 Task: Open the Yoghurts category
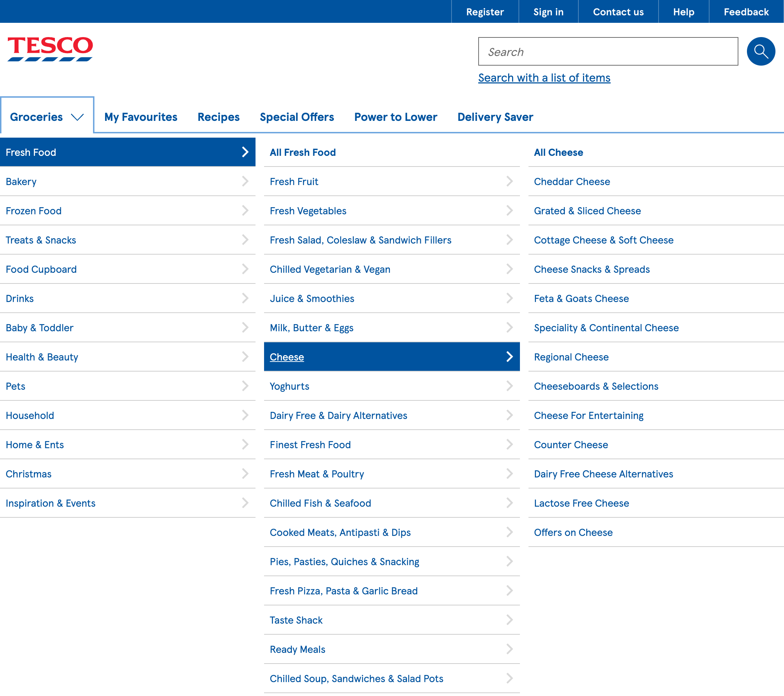[289, 386]
